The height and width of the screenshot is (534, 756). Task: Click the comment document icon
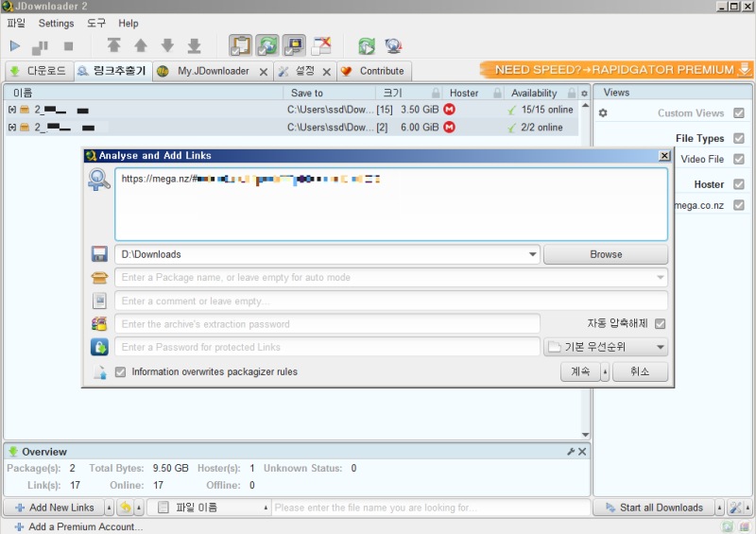[x=99, y=301]
